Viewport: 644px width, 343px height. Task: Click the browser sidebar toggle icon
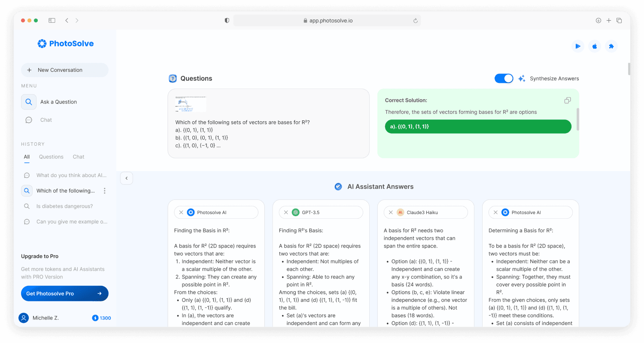[x=52, y=20]
